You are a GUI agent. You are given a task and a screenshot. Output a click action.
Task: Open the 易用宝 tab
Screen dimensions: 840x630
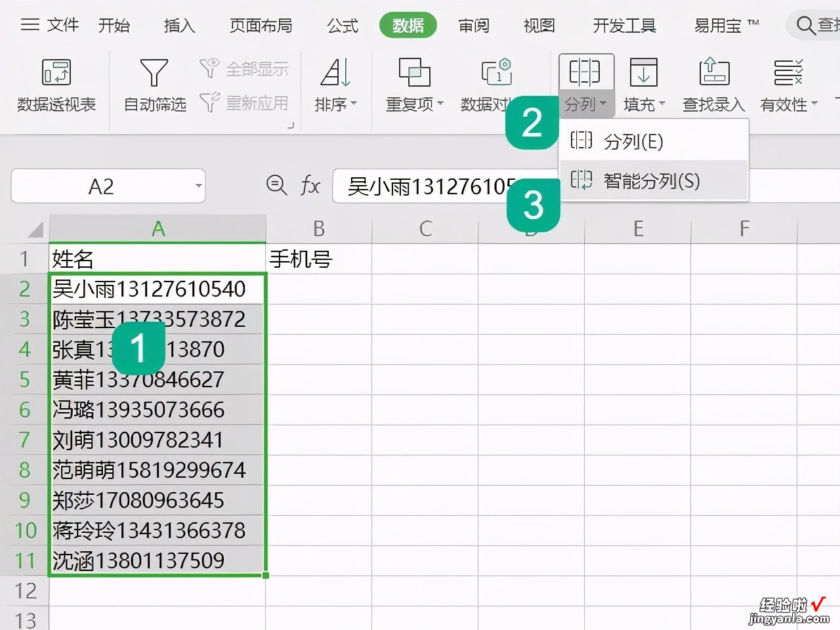pos(726,26)
